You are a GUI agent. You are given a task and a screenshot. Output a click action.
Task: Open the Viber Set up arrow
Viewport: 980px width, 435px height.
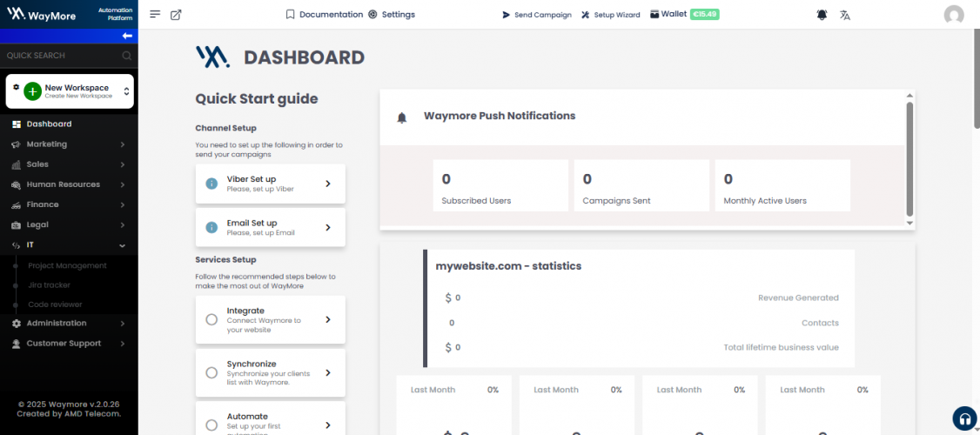(327, 184)
